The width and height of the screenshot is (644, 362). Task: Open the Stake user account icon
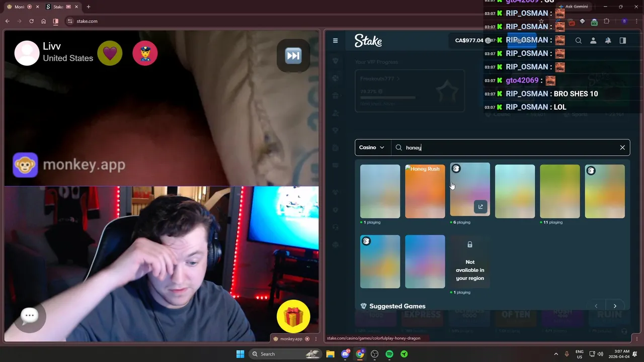coord(593,41)
